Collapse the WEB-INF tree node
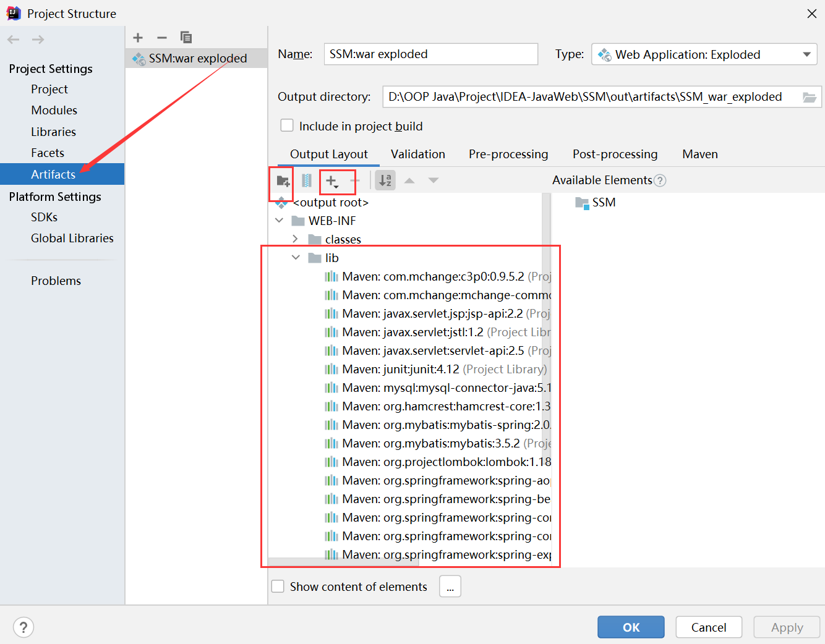 [280, 221]
